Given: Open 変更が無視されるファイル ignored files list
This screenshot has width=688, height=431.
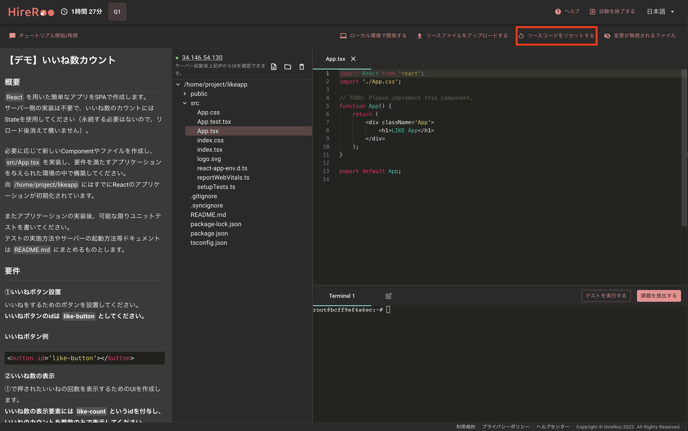Looking at the screenshot, I should click(x=640, y=36).
